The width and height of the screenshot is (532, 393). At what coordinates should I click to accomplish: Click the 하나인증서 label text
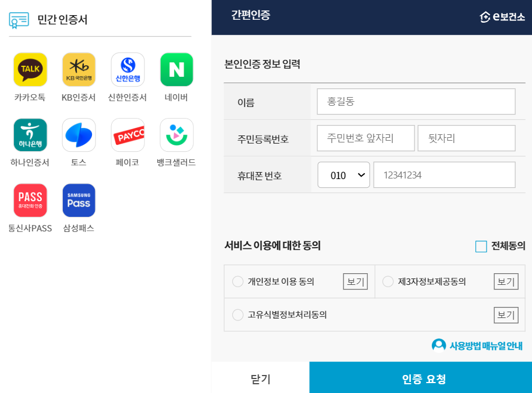click(x=30, y=163)
